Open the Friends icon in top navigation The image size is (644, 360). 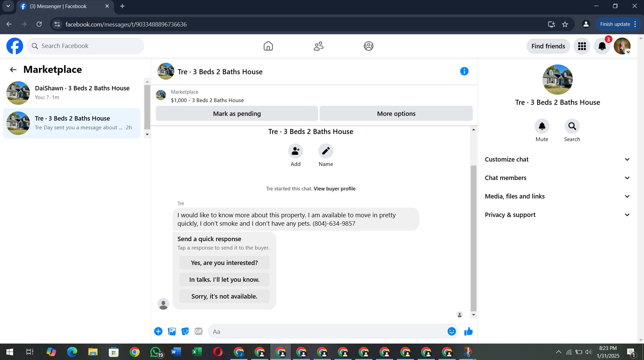tap(319, 46)
